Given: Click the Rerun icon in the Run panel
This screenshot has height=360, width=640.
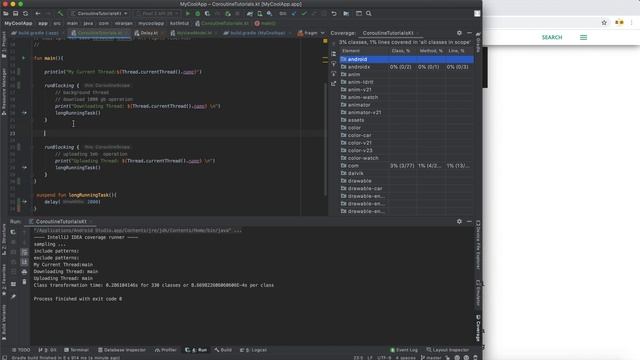Looking at the screenshot, I should [x=13, y=232].
